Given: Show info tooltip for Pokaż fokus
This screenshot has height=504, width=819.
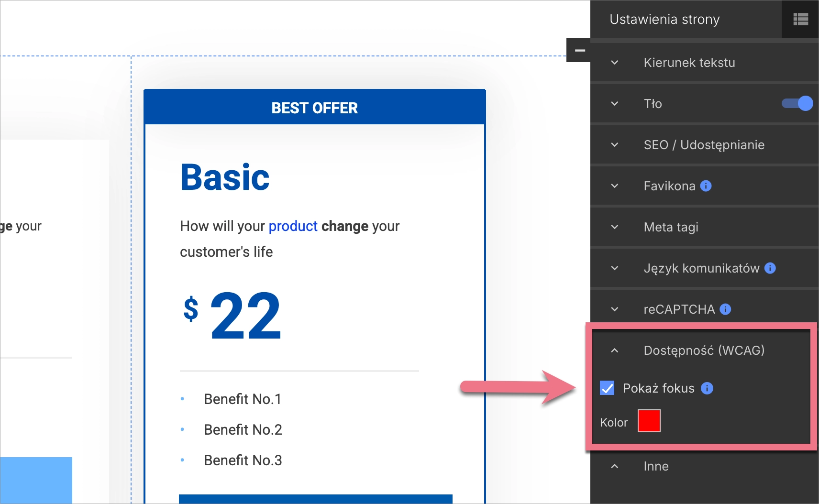Looking at the screenshot, I should 707,388.
